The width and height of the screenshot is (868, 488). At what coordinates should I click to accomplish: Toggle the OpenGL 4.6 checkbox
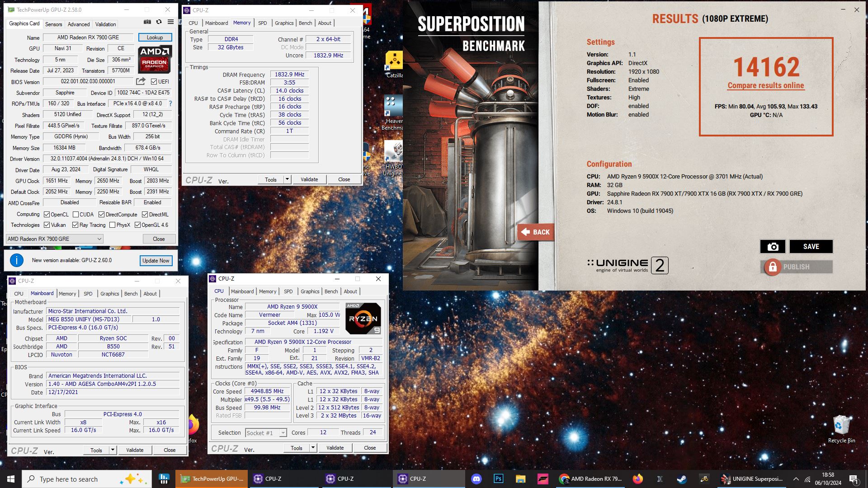point(137,225)
